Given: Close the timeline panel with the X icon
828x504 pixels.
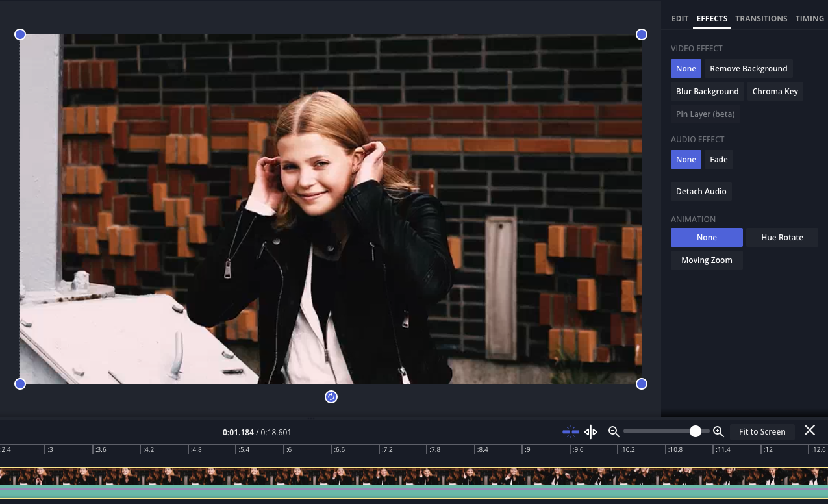Looking at the screenshot, I should pyautogui.click(x=810, y=430).
